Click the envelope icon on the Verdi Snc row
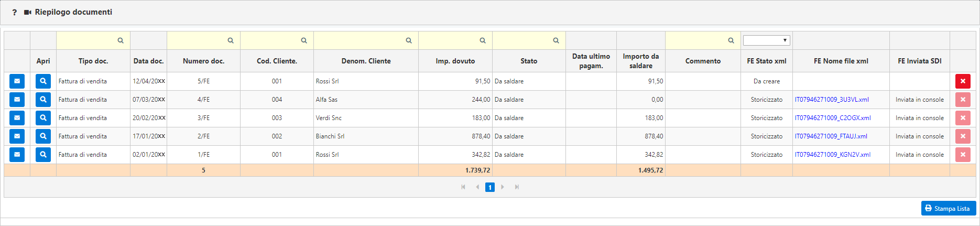This screenshot has width=980, height=226. (17, 118)
